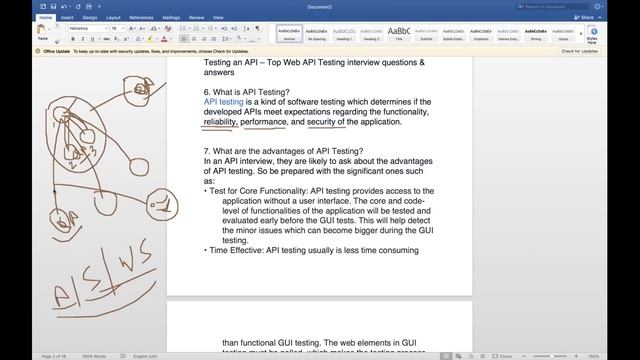The width and height of the screenshot is (640, 360).
Task: Select the Format Painter brush
Action: coord(57,41)
